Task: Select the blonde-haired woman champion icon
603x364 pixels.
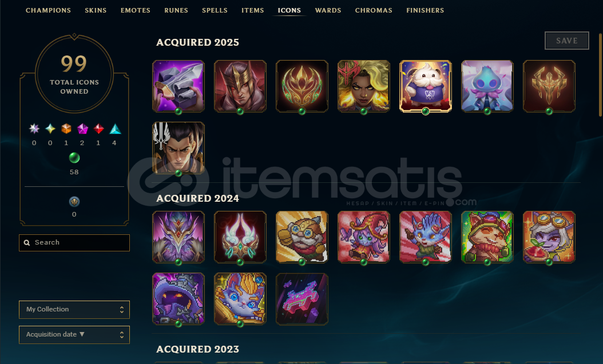Action: pyautogui.click(x=363, y=86)
